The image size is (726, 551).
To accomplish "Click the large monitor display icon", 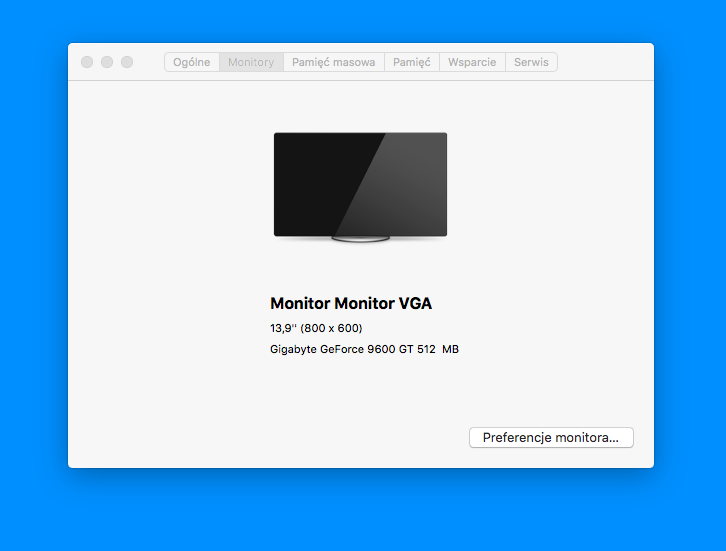I will (360, 187).
